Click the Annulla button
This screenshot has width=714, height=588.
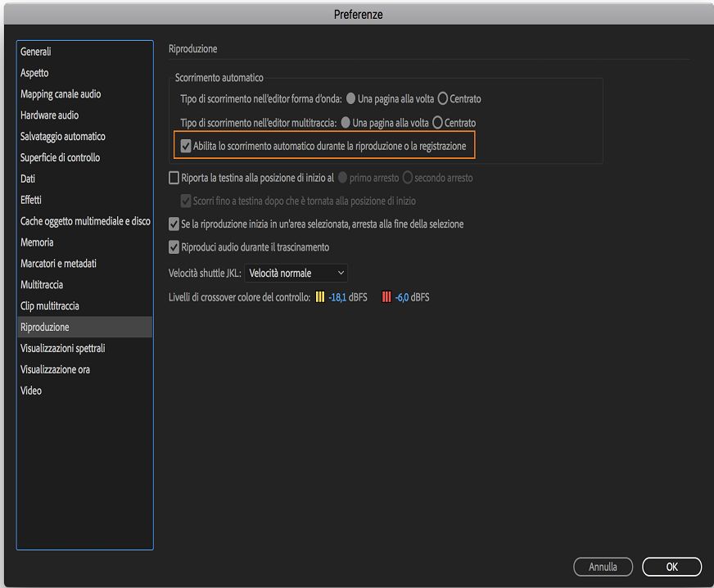(x=603, y=567)
